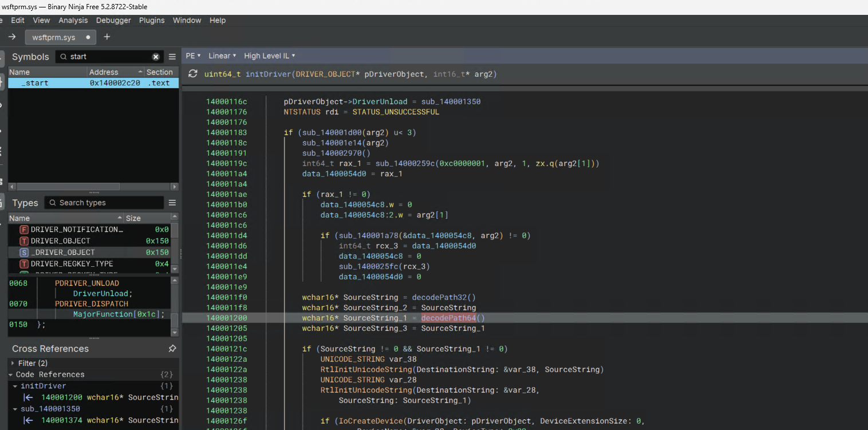Open a new tab using the plus icon
The height and width of the screenshot is (430, 868).
click(106, 37)
